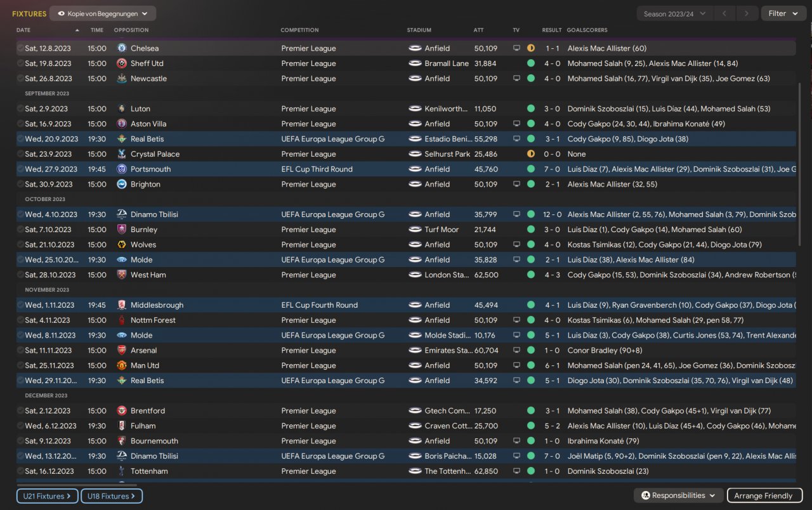Click the Chelsea club badge
Viewport: 812px width, 510px height.
tap(122, 48)
